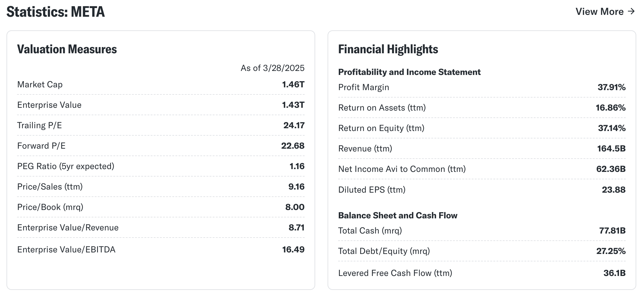Select the Statistics: META heading
The image size is (644, 293).
point(55,12)
